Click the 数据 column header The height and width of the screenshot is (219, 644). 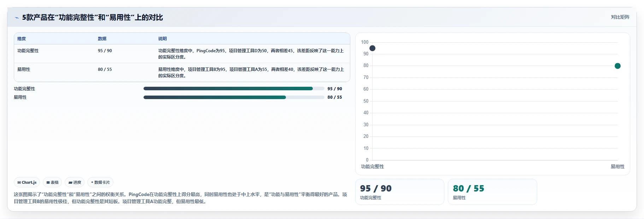pos(102,39)
